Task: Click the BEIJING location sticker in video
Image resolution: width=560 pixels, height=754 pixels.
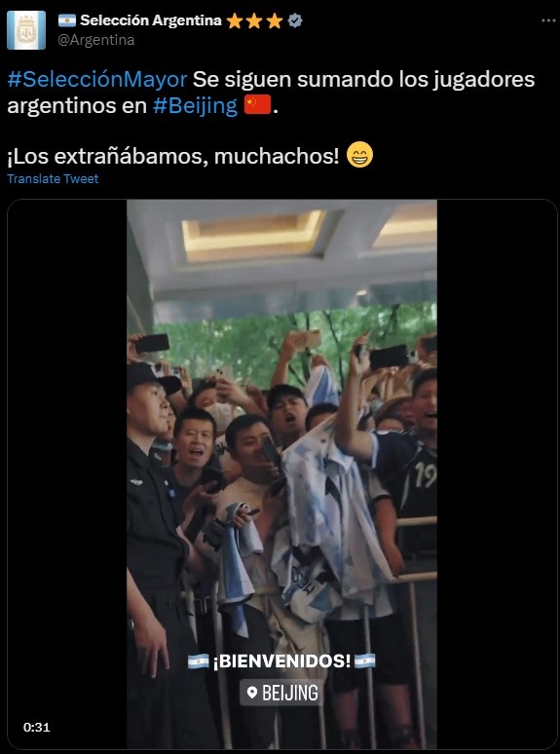Action: click(281, 693)
